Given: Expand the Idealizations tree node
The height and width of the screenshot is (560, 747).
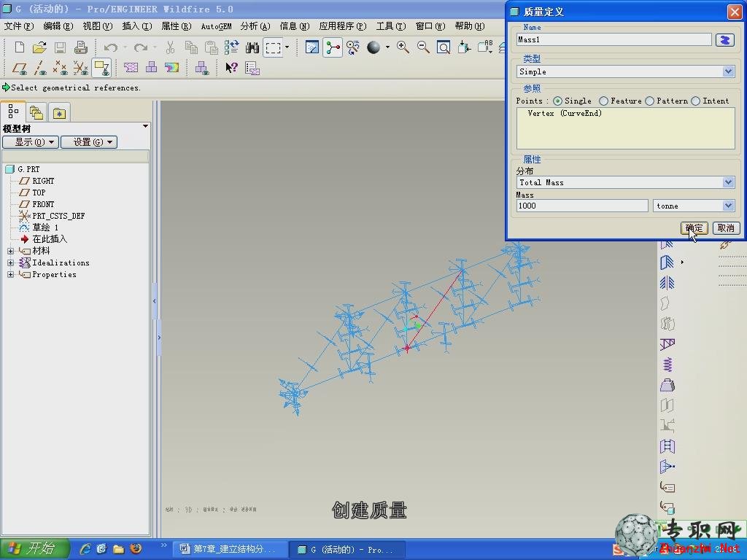Looking at the screenshot, I should pos(10,262).
